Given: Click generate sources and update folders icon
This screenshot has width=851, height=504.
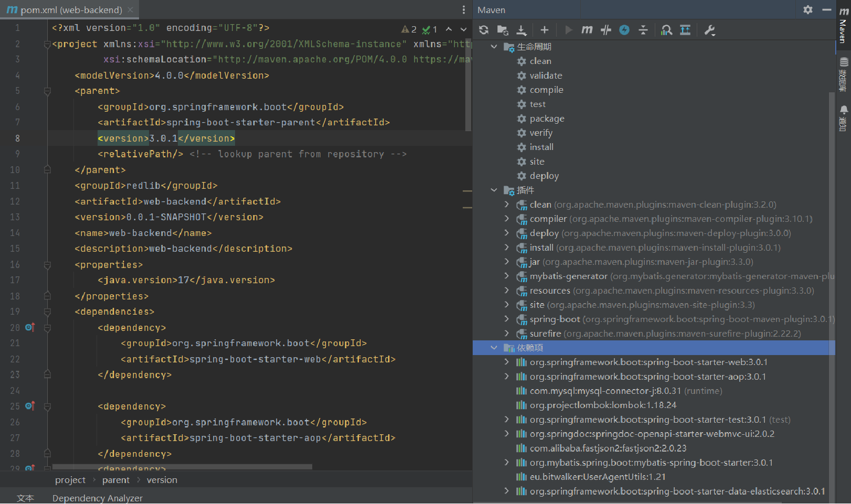Looking at the screenshot, I should pos(503,30).
